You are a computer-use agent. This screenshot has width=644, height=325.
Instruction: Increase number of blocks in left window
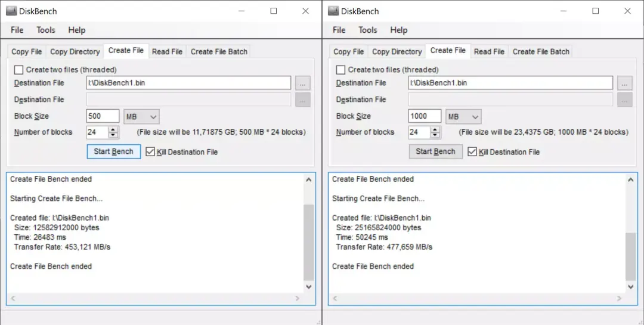pos(113,129)
